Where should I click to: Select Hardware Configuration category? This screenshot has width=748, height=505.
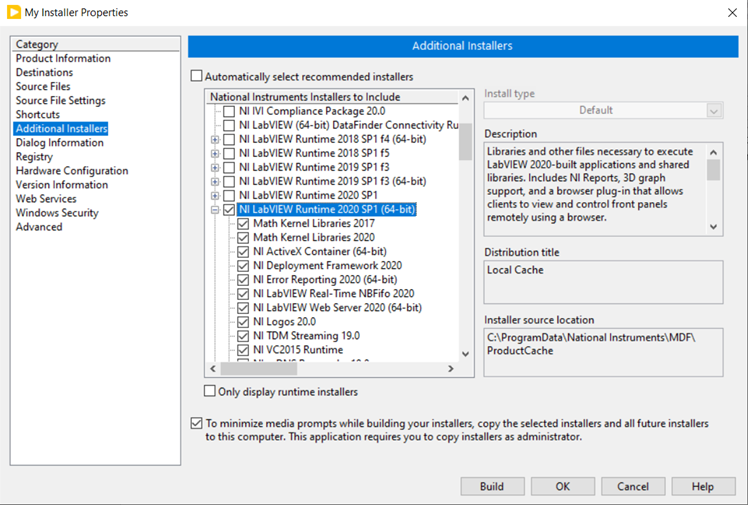(72, 171)
